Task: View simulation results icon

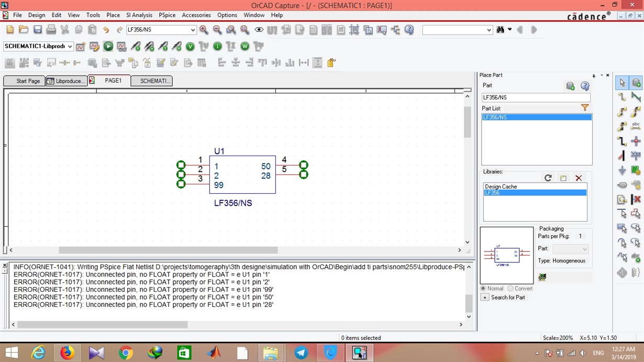Action: (x=121, y=47)
